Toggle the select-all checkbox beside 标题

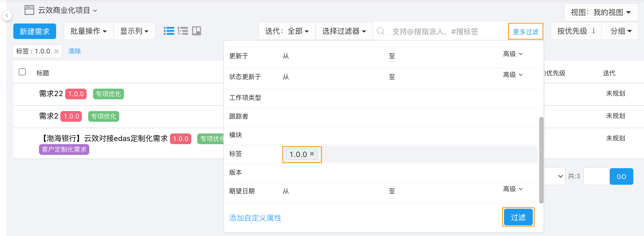pyautogui.click(x=22, y=72)
